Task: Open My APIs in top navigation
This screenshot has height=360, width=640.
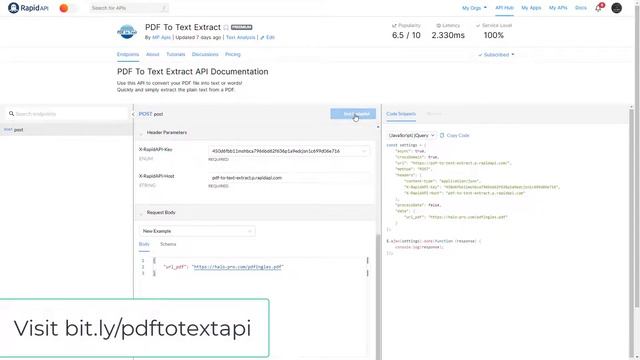Action: click(558, 8)
